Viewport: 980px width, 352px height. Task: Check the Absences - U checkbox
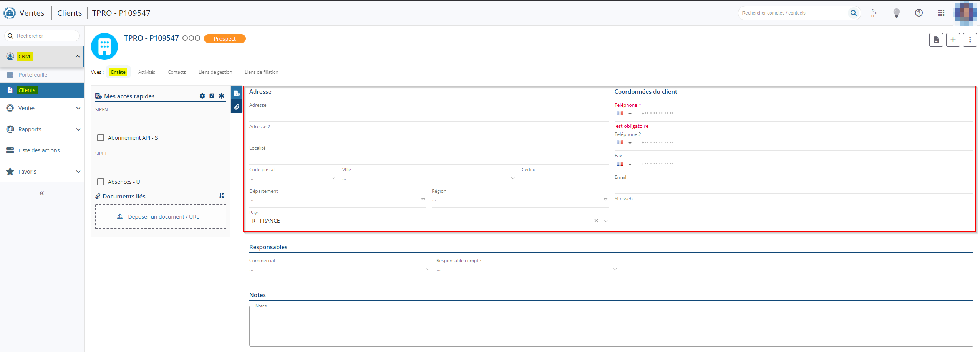click(x=101, y=182)
